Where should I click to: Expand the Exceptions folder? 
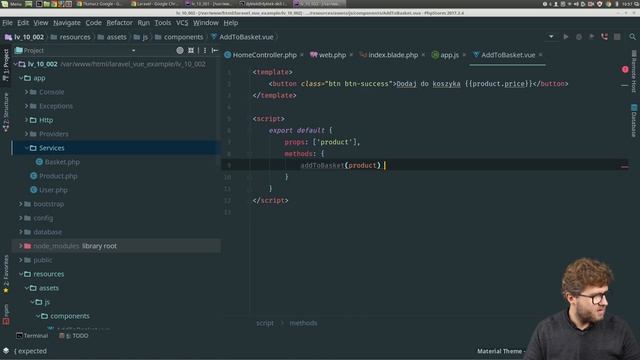click(x=27, y=106)
